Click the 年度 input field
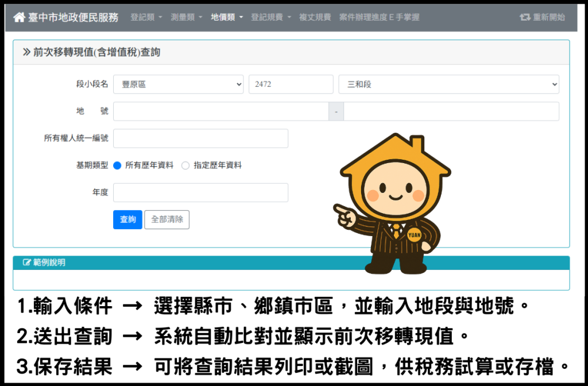The image size is (588, 386). (x=200, y=192)
